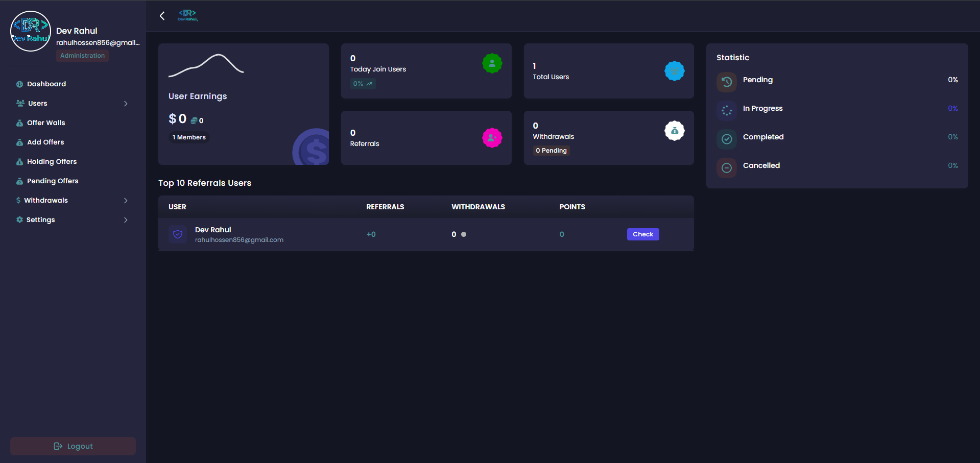Click the blue Total Users icon

[674, 71]
